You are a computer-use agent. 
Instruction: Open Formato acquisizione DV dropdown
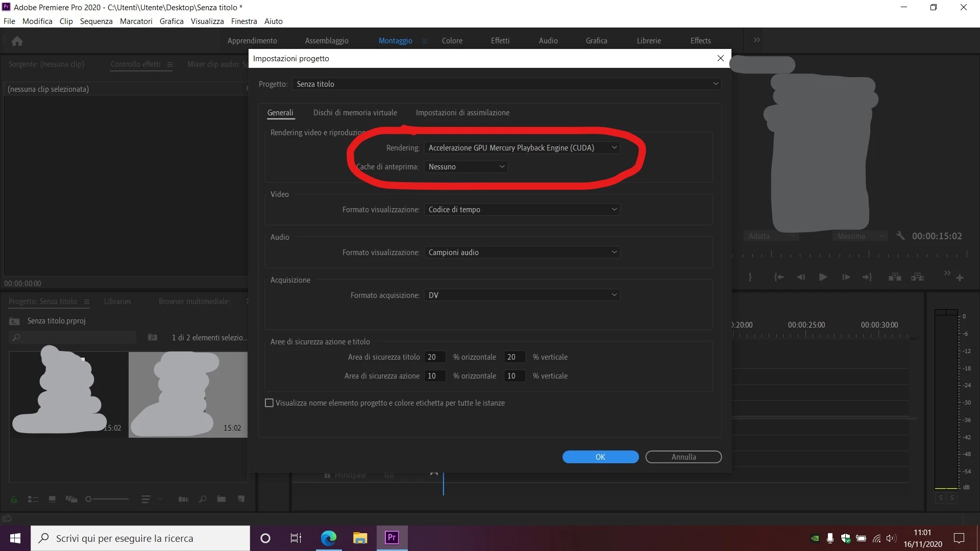coord(522,295)
